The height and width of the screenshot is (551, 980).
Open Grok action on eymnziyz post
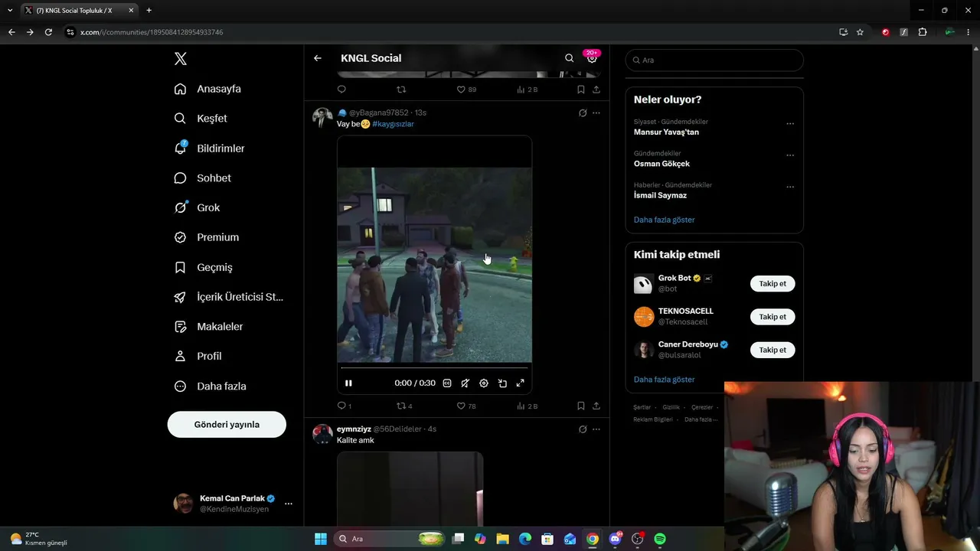coord(583,429)
